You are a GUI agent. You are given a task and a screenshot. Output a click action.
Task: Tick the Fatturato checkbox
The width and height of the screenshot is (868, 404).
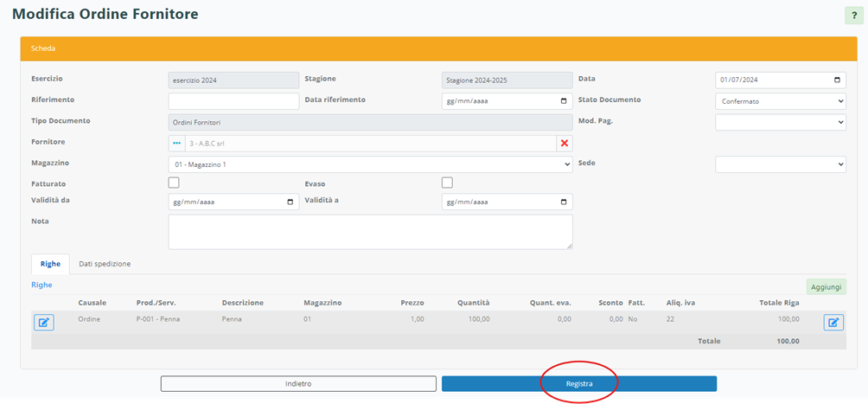click(174, 183)
